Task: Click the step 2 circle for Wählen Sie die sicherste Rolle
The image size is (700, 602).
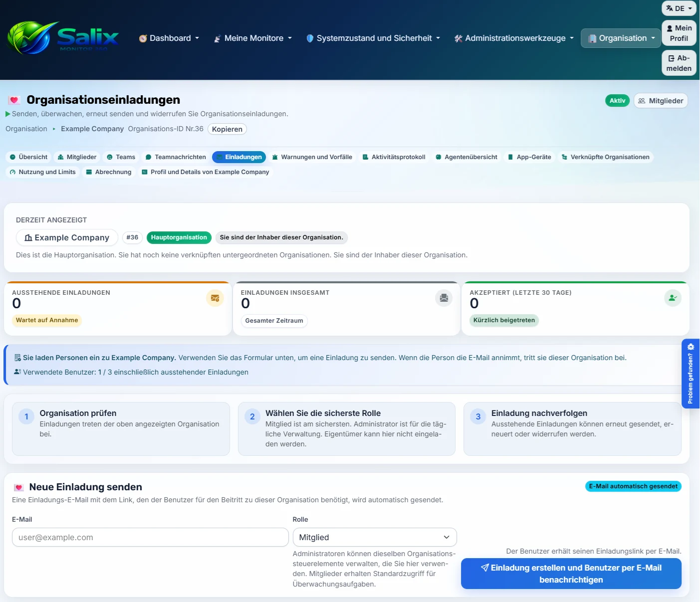Action: pyautogui.click(x=252, y=416)
